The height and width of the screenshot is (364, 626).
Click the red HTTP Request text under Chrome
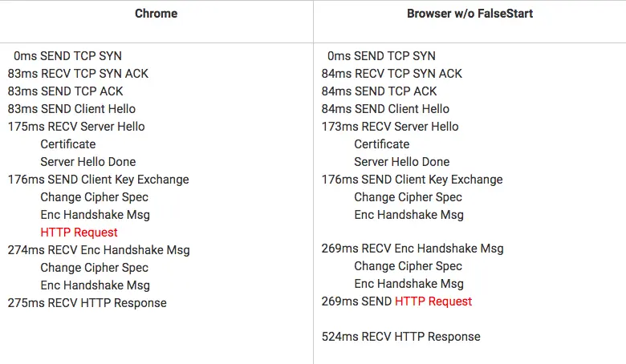click(79, 233)
